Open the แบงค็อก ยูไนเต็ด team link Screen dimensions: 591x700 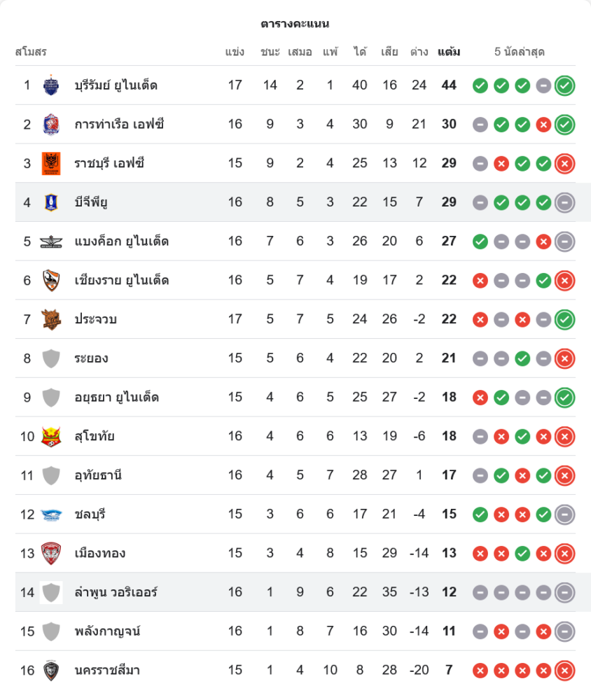pyautogui.click(x=121, y=241)
